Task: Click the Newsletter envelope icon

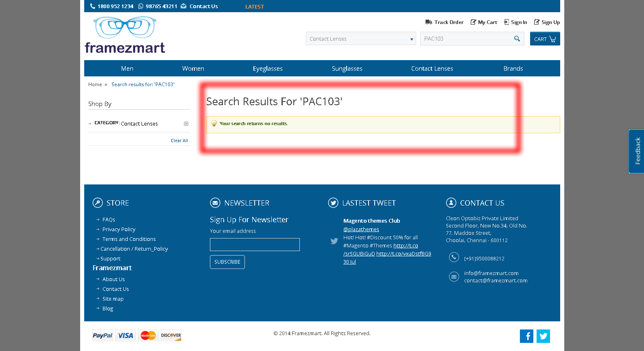Action: [x=215, y=203]
